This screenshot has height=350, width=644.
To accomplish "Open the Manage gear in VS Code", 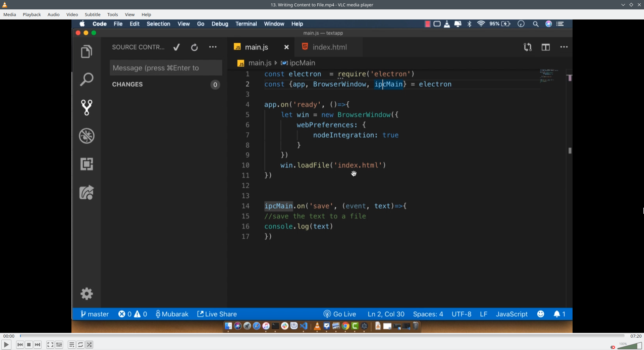I will pos(87,294).
